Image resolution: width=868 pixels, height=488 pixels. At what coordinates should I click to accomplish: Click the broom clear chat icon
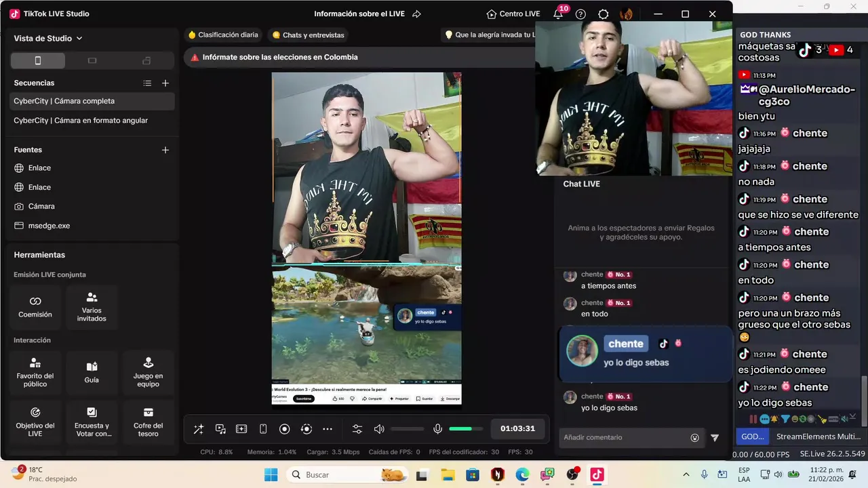point(822,419)
